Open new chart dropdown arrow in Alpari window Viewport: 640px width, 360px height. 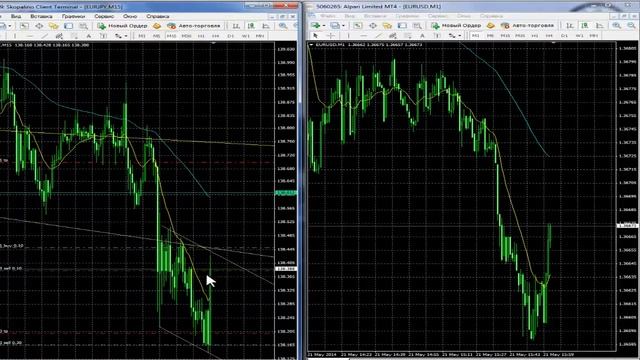point(324,26)
